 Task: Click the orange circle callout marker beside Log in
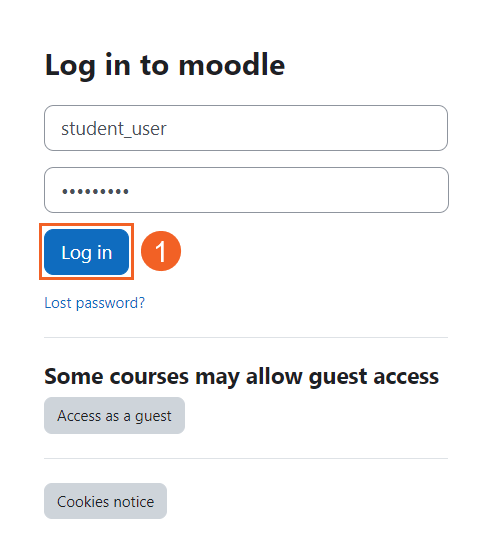161,251
